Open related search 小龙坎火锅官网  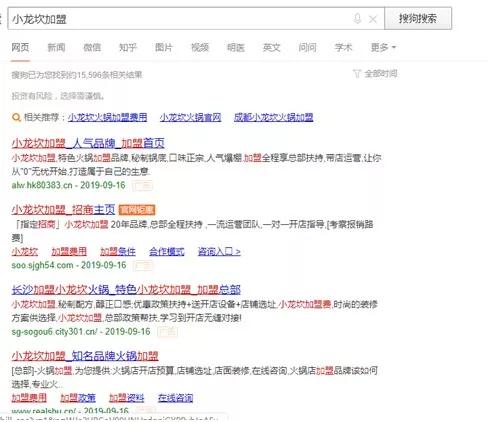tap(190, 117)
